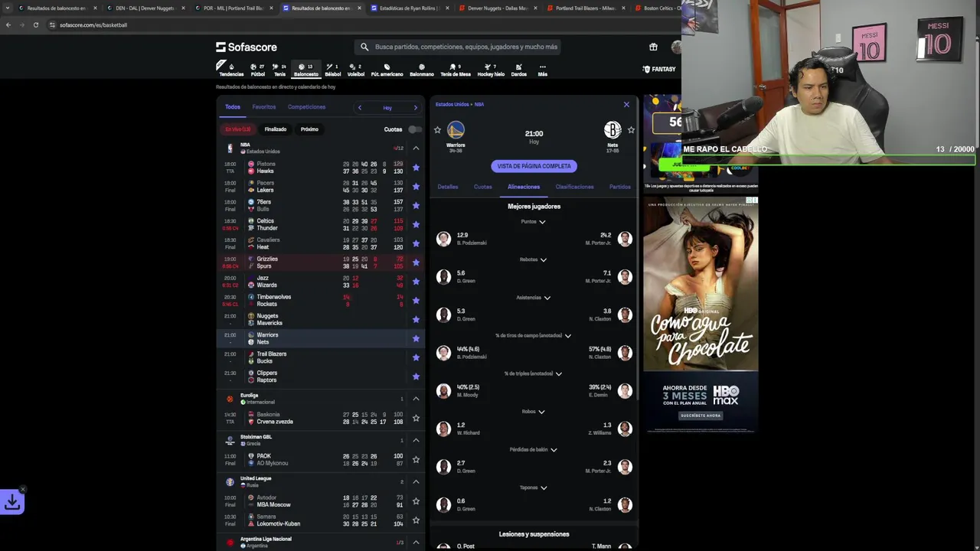980x551 pixels.
Task: Open the gift box icon
Action: click(653, 47)
